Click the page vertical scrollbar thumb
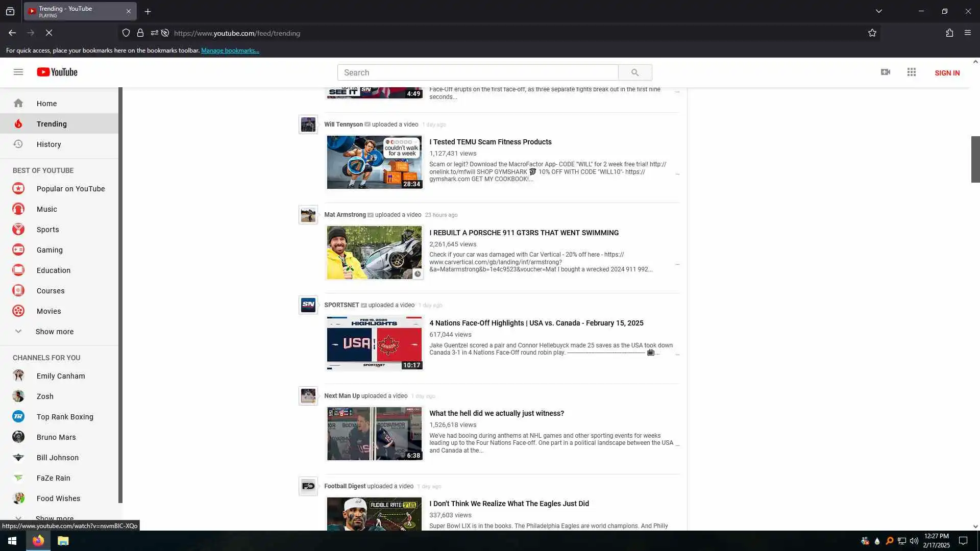Image resolution: width=980 pixels, height=551 pixels. [975, 159]
